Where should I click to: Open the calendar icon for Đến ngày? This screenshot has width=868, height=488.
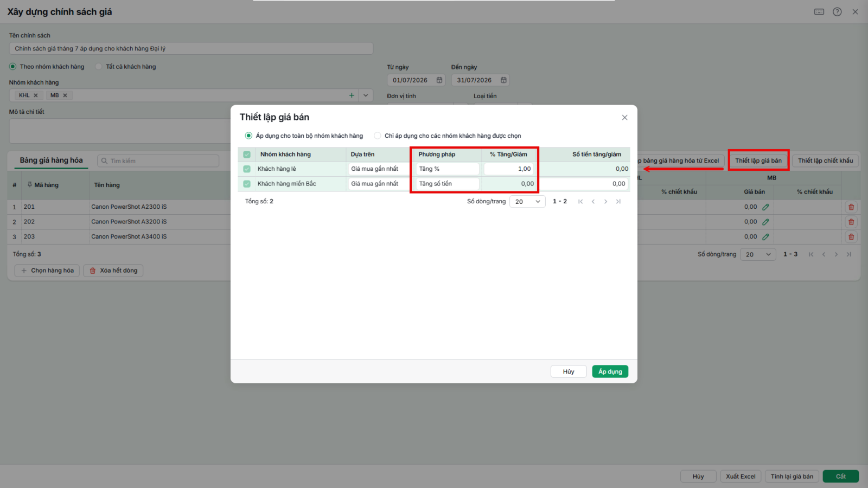coord(503,80)
